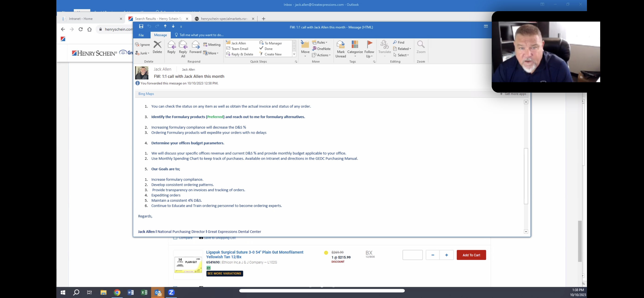Save message using floppy disk icon

pyautogui.click(x=141, y=26)
